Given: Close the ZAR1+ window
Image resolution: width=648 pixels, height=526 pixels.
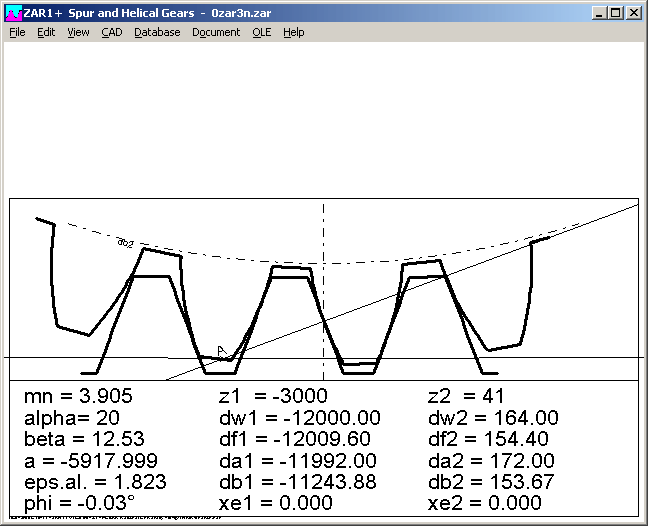Looking at the screenshot, I should pyautogui.click(x=634, y=13).
